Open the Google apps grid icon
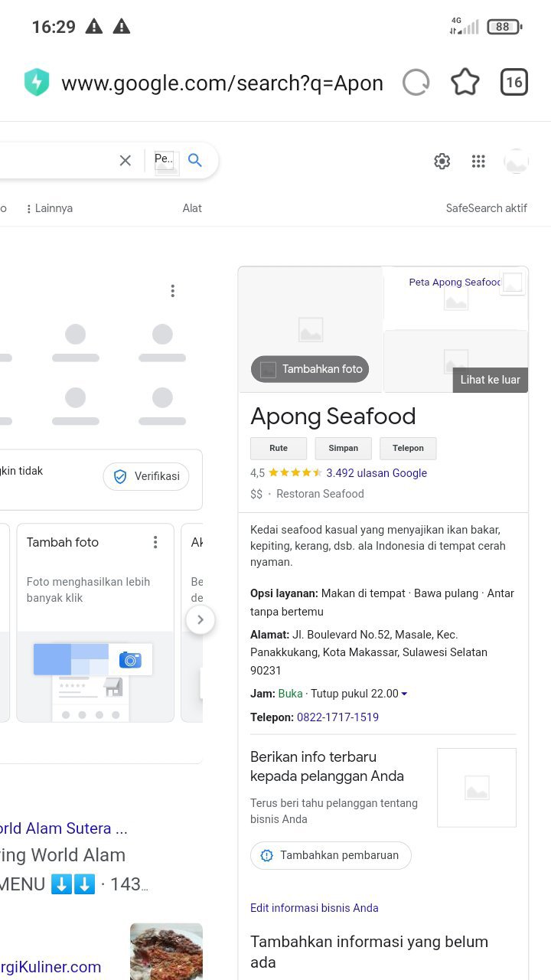The width and height of the screenshot is (551, 980). click(478, 161)
